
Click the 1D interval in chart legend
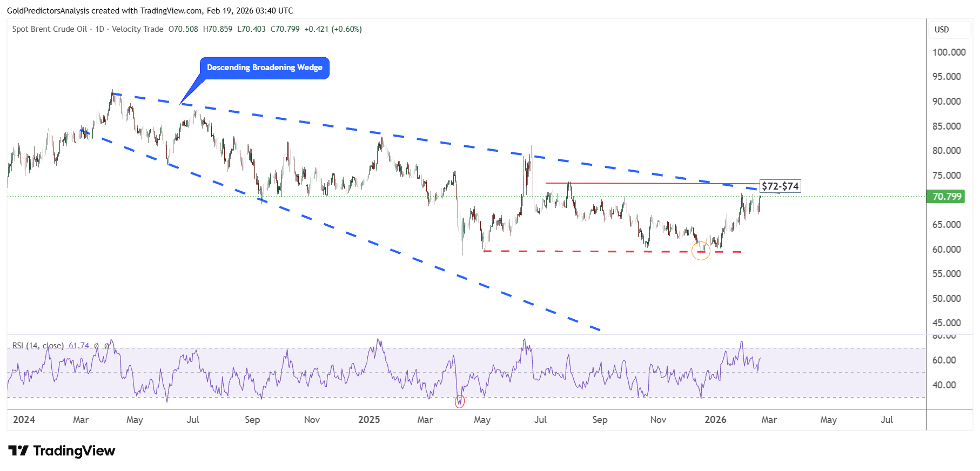tap(99, 29)
